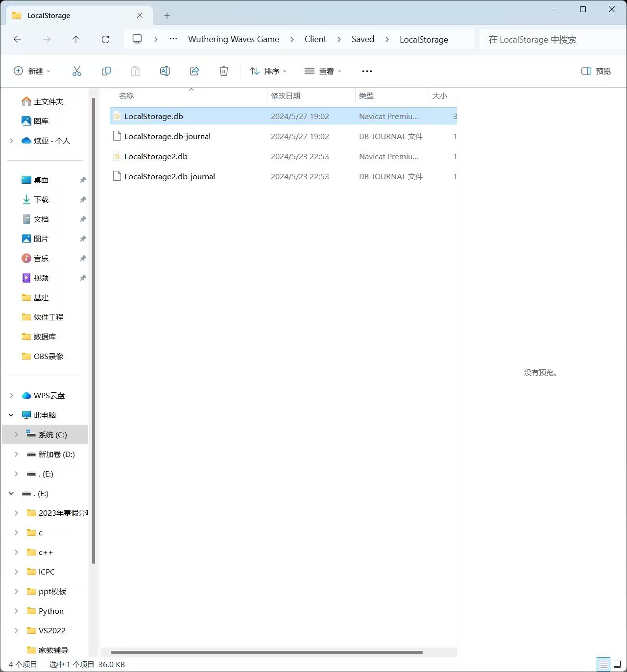Go back with the left arrow

(18, 39)
